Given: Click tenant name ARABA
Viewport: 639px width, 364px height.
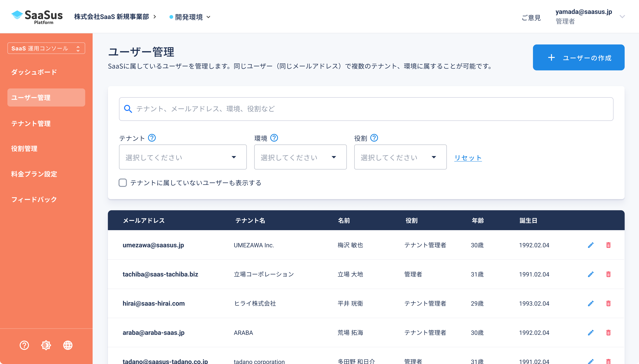Looking at the screenshot, I should tap(243, 333).
